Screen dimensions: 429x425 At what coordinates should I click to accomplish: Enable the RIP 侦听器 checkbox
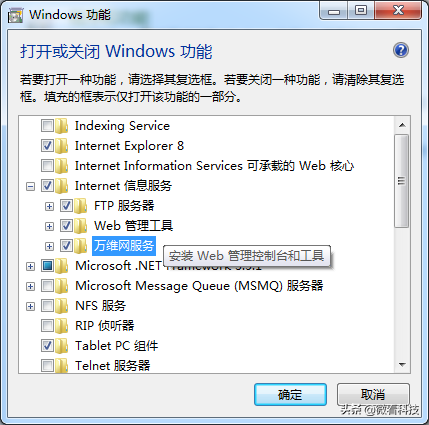coord(47,326)
